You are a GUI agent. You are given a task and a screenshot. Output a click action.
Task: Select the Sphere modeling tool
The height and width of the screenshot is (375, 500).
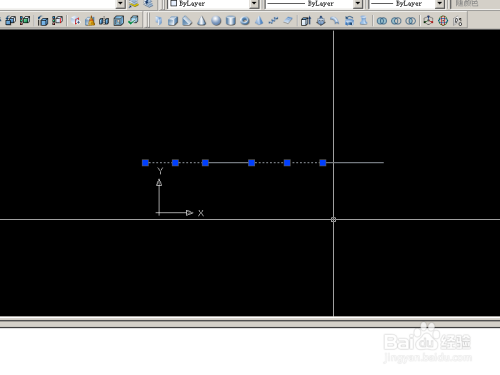point(216,21)
